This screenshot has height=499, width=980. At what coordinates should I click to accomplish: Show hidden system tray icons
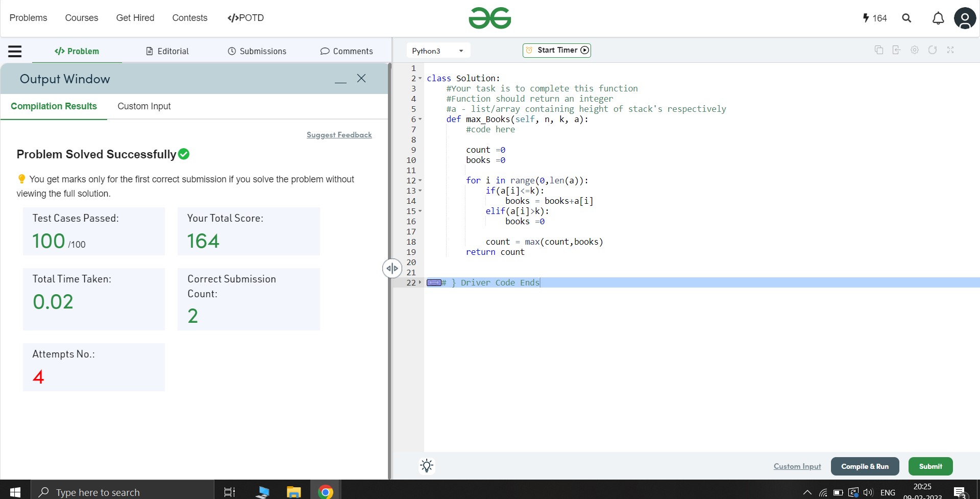(807, 492)
